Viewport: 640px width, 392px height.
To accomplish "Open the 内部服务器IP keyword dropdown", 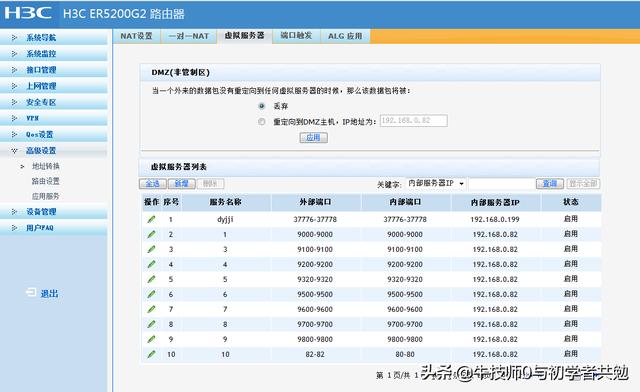I will (x=436, y=183).
